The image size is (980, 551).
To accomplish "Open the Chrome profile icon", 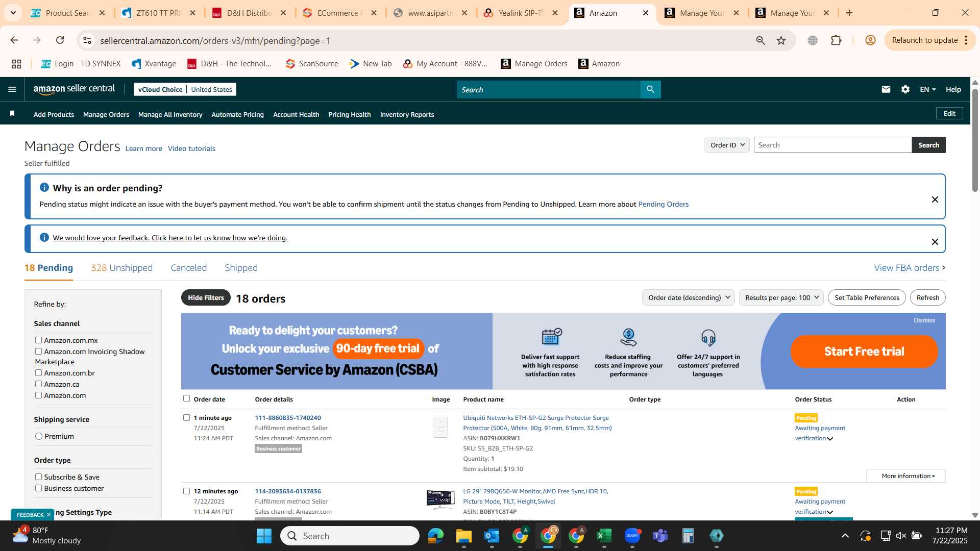I will point(870,40).
